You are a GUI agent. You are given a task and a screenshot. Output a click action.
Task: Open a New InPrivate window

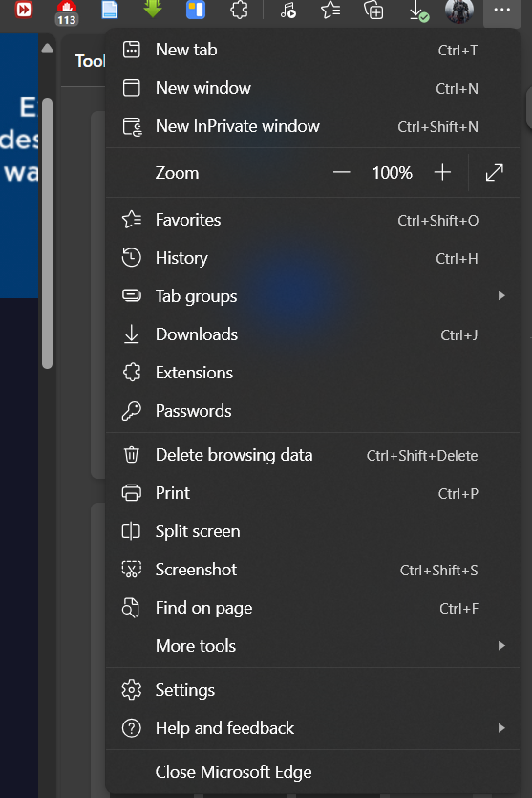point(312,126)
